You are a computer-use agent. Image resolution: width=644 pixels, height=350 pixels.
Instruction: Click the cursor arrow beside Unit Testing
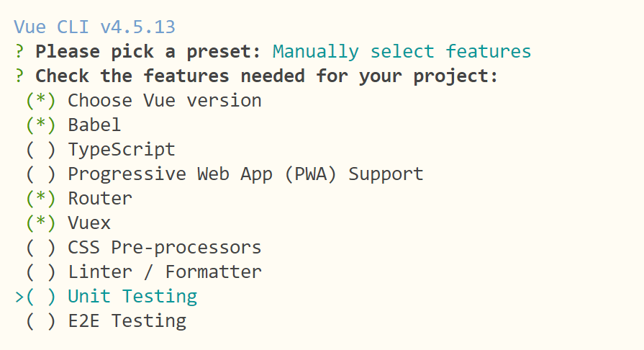[x=19, y=297]
